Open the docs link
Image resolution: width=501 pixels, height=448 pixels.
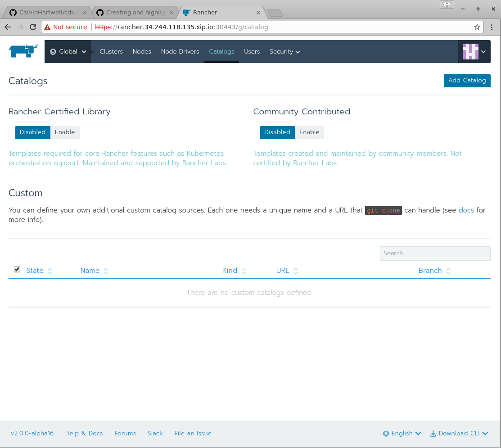click(x=466, y=210)
